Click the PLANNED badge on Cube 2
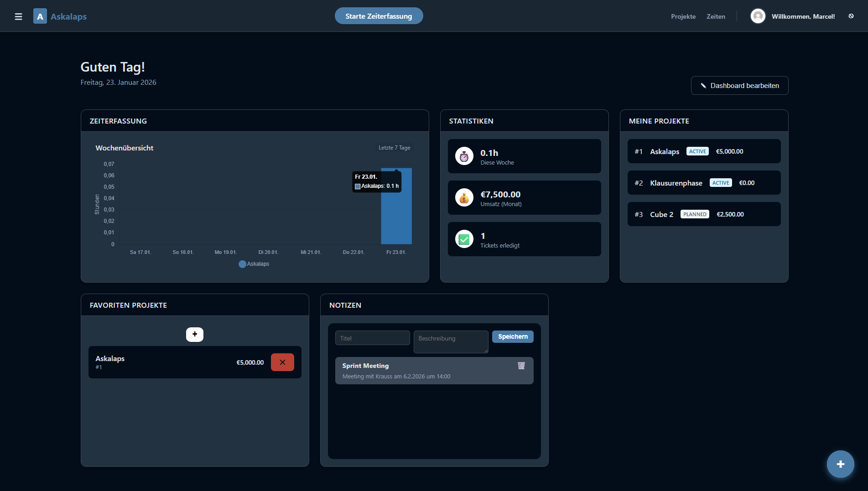The height and width of the screenshot is (491, 868). (x=695, y=214)
